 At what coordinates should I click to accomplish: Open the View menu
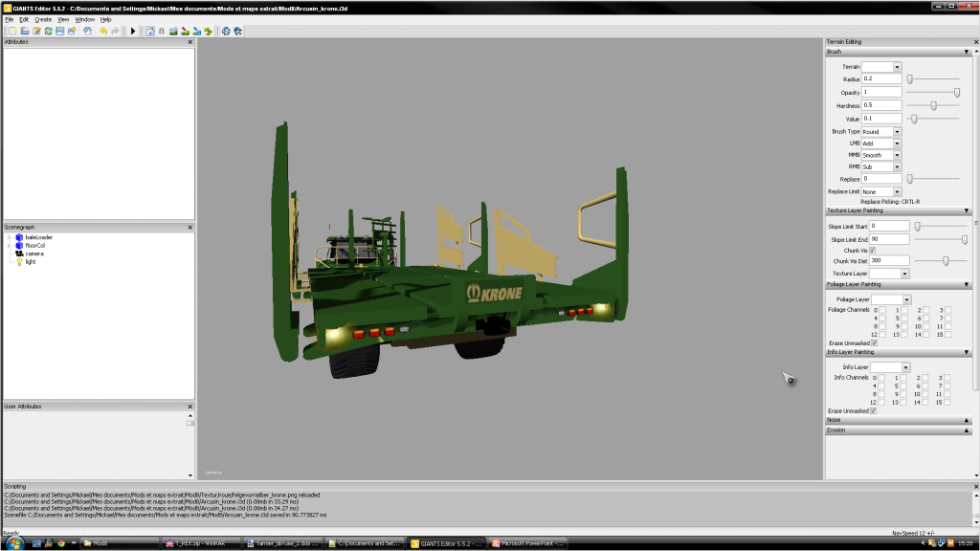[x=63, y=19]
